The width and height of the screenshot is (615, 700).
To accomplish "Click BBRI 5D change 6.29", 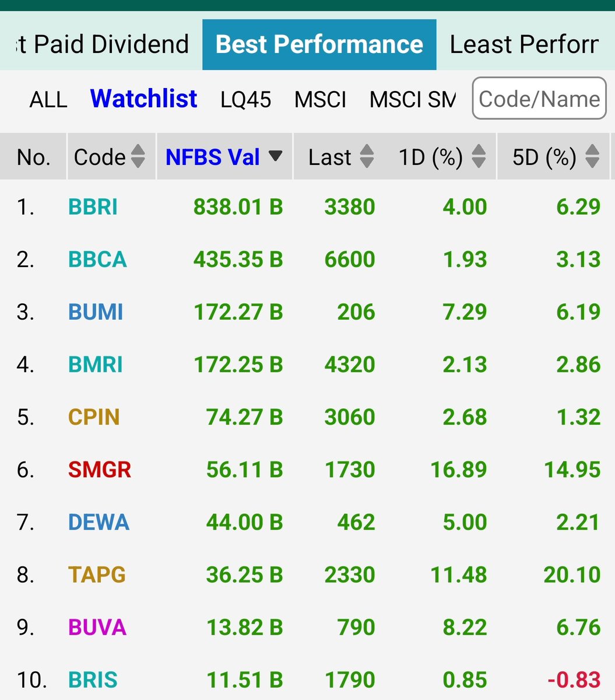I will (x=579, y=207).
